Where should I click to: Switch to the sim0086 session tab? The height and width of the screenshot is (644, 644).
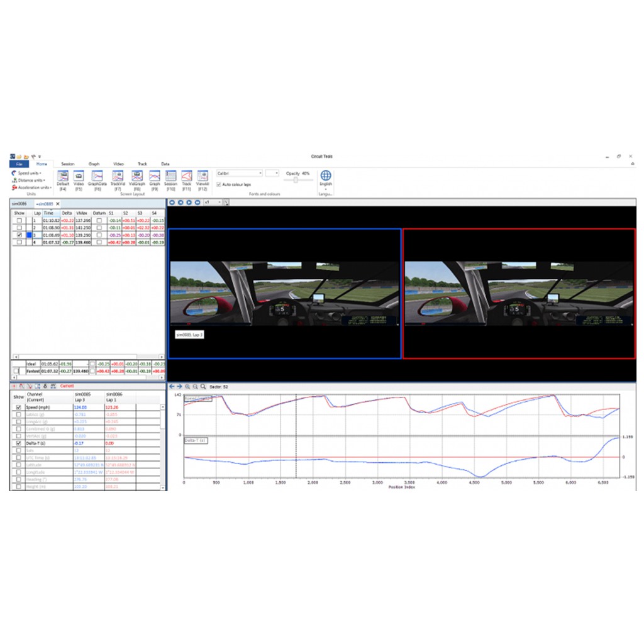point(19,204)
